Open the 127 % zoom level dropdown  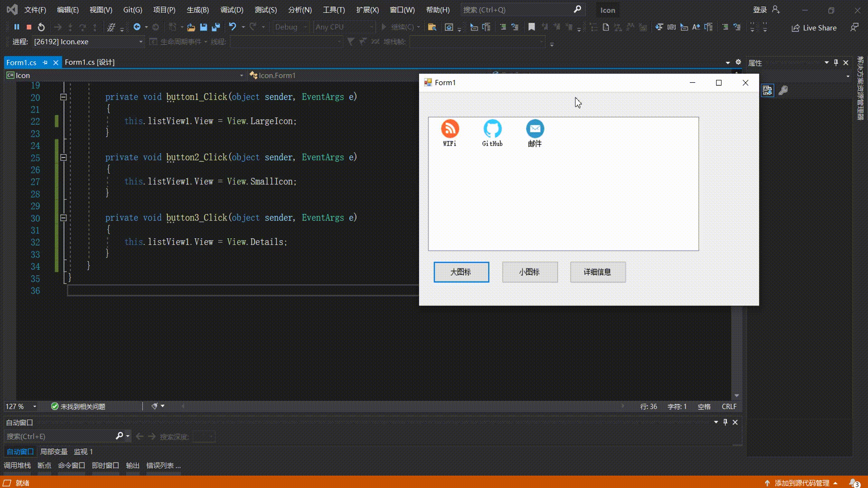[34, 406]
